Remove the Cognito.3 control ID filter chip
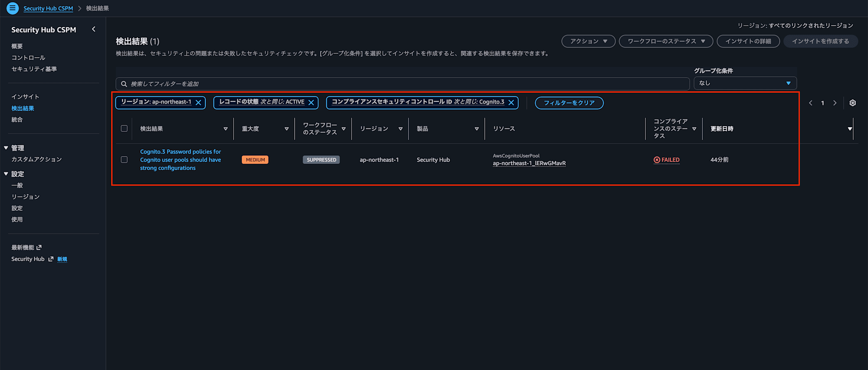The image size is (868, 370). (x=511, y=102)
